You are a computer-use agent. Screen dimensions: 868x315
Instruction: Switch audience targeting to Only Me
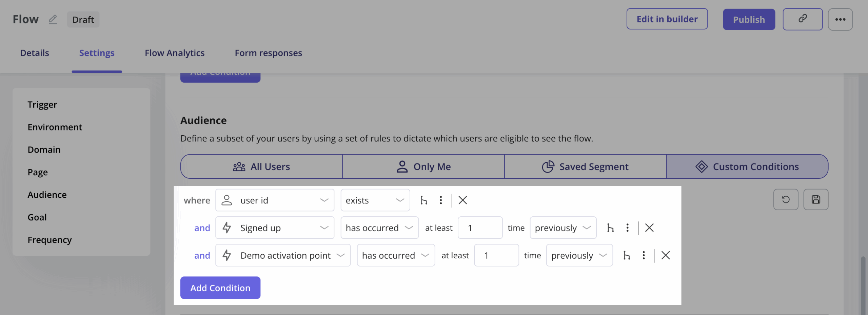click(423, 166)
